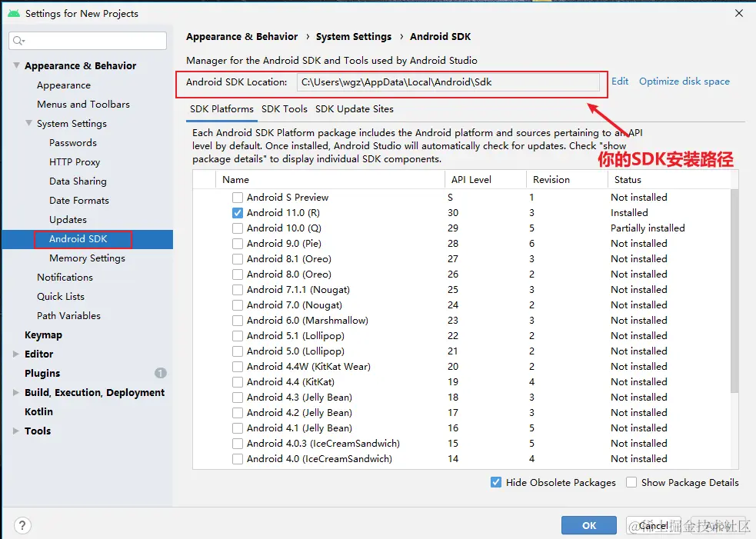Expand the Build, Execution, Deployment node
Screen dimensions: 756x539
coord(16,392)
